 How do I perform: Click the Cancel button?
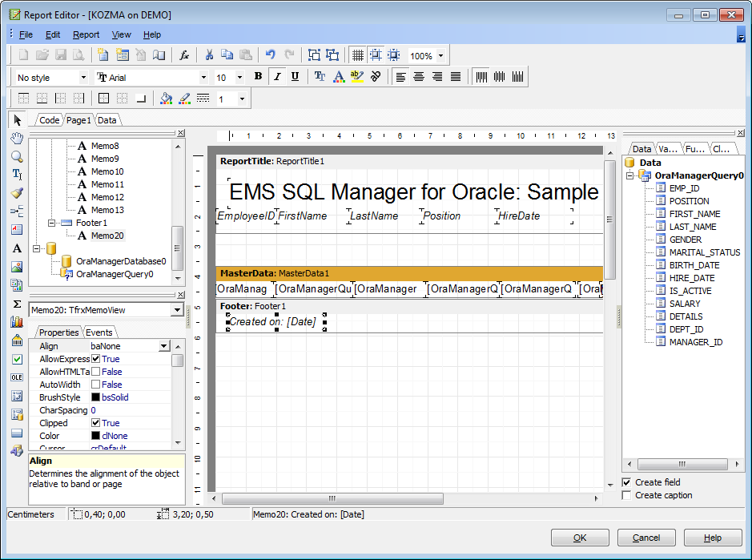pos(645,538)
